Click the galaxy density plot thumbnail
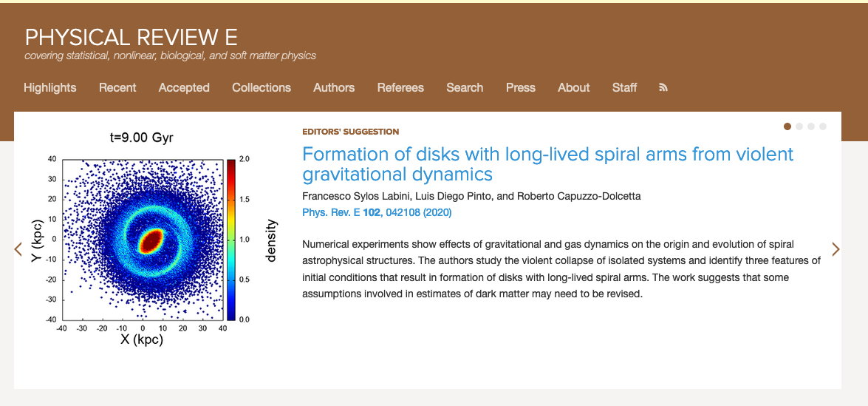The width and height of the screenshot is (868, 406). (148, 238)
